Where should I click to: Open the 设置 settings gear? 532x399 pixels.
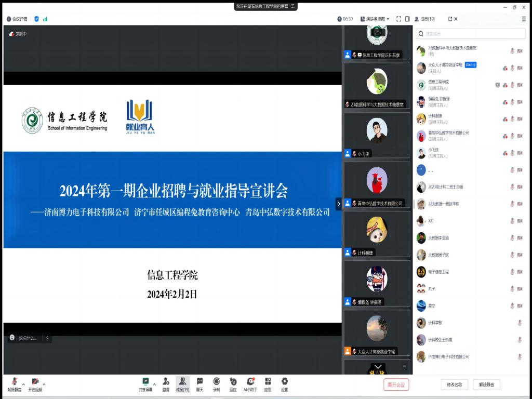(x=284, y=384)
